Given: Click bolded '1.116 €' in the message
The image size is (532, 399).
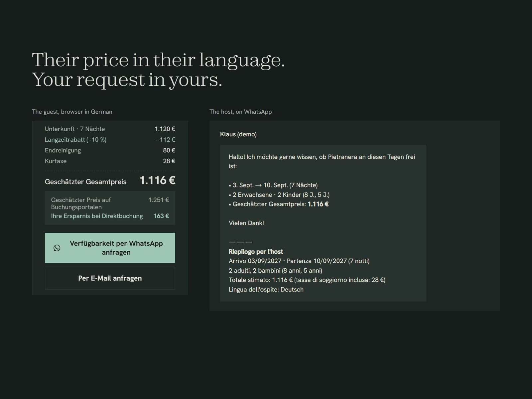Looking at the screenshot, I should (x=318, y=204).
